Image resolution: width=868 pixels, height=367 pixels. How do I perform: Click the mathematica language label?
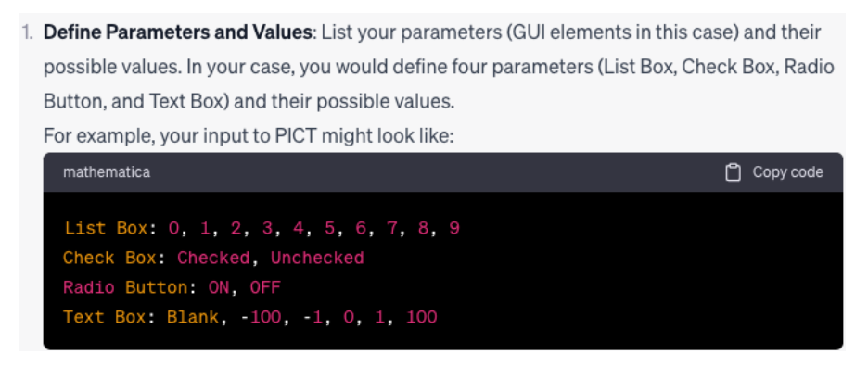[107, 172]
